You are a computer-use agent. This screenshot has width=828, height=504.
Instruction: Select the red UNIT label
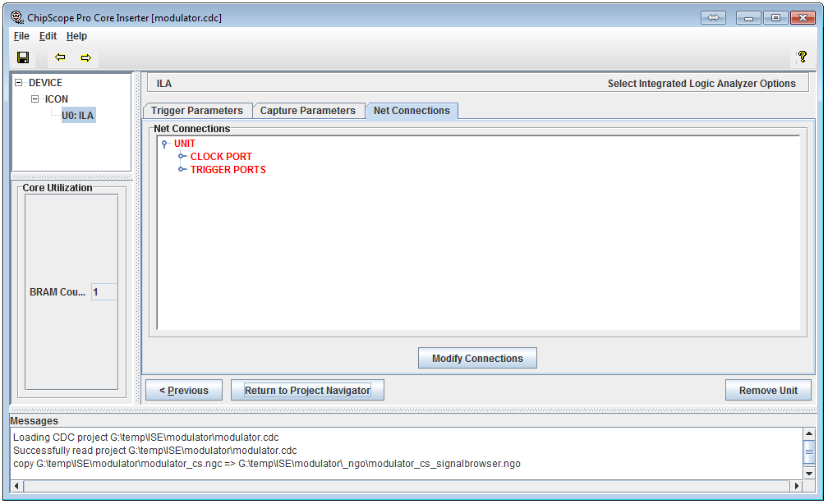pos(185,144)
